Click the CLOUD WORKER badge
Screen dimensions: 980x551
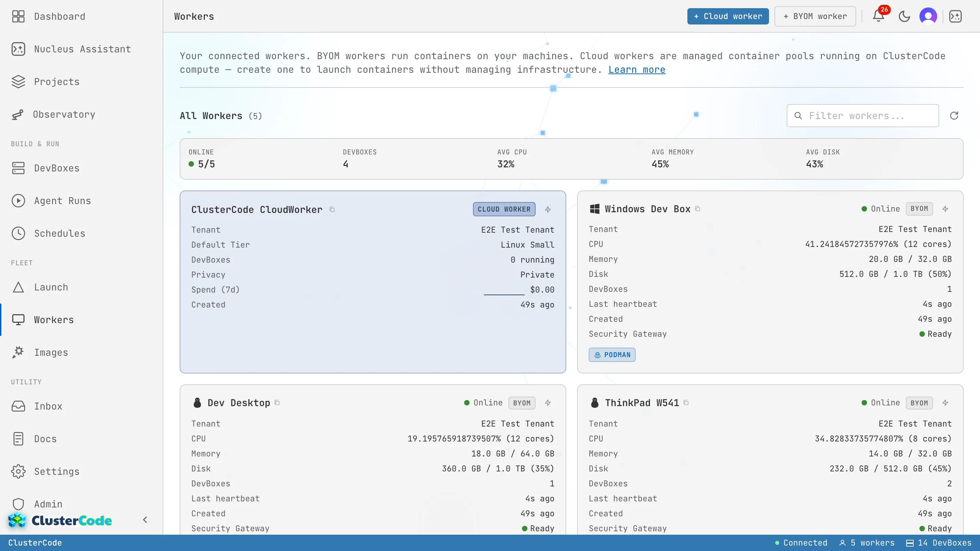click(x=504, y=209)
